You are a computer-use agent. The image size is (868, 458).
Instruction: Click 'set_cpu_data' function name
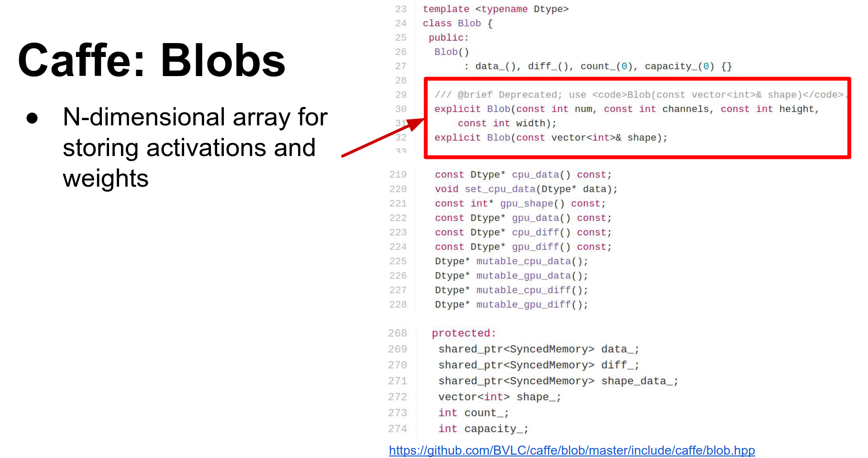(500, 189)
